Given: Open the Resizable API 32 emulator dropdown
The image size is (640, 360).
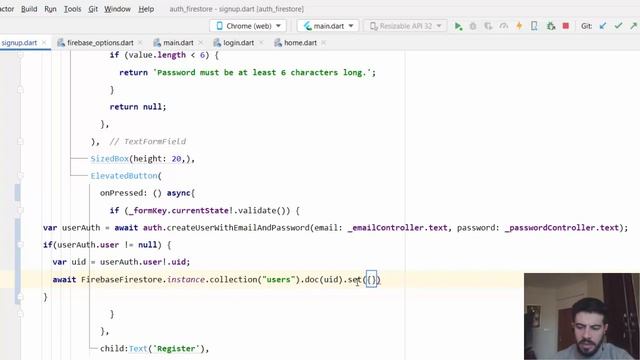Looking at the screenshot, I should click(x=405, y=26).
